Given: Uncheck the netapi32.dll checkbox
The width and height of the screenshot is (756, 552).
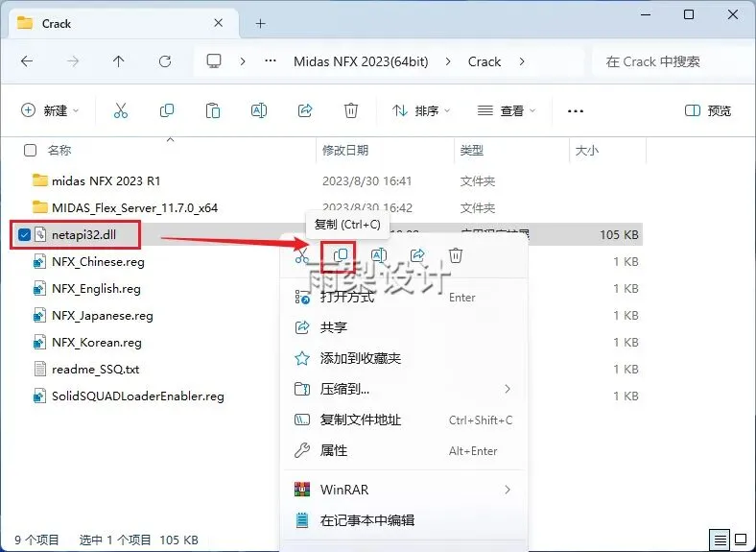Looking at the screenshot, I should point(24,235).
